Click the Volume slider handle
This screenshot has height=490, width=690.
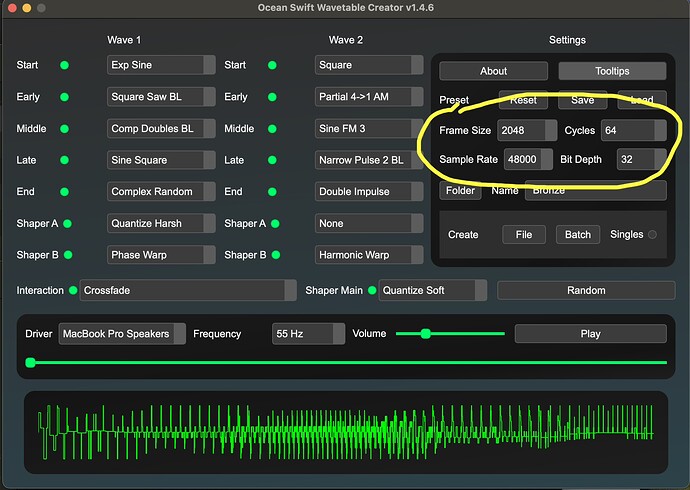[x=426, y=334]
